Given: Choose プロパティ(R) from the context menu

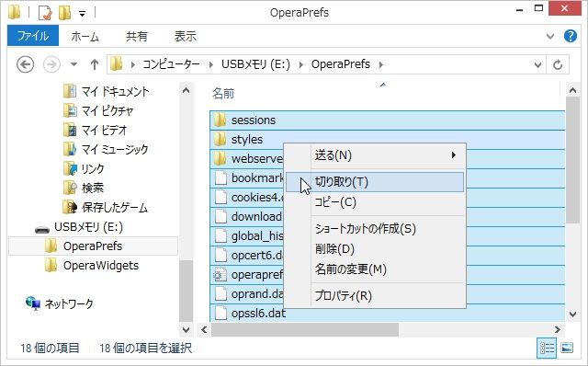Looking at the screenshot, I should 375,296.
